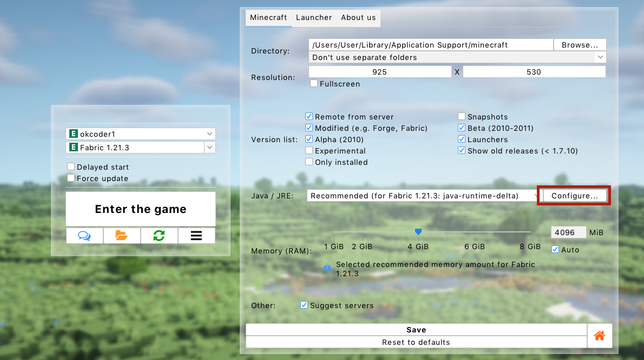Click the resolution height field 530
The width and height of the screenshot is (644, 360).
(x=534, y=72)
